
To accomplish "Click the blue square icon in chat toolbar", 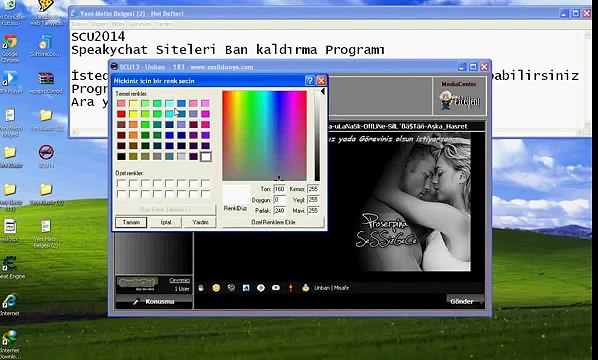I will point(246,288).
